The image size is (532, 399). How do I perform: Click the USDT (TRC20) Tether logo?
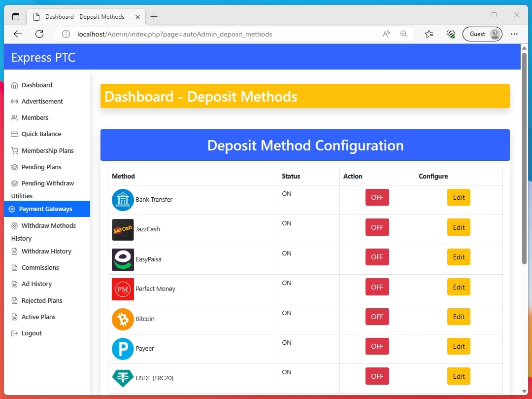[x=123, y=378]
